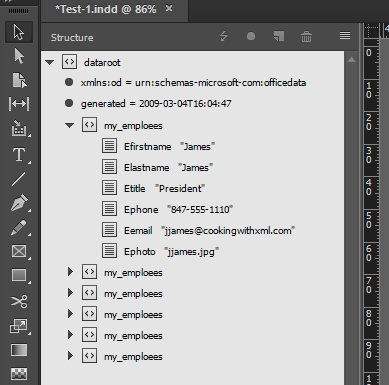Select the Rectangle Frame tool
Image resolution: width=389 pixels, height=385 pixels.
pyautogui.click(x=19, y=251)
